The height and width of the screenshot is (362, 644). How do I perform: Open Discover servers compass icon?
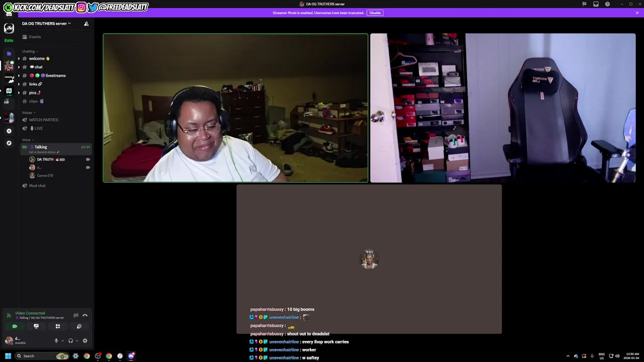click(x=9, y=143)
